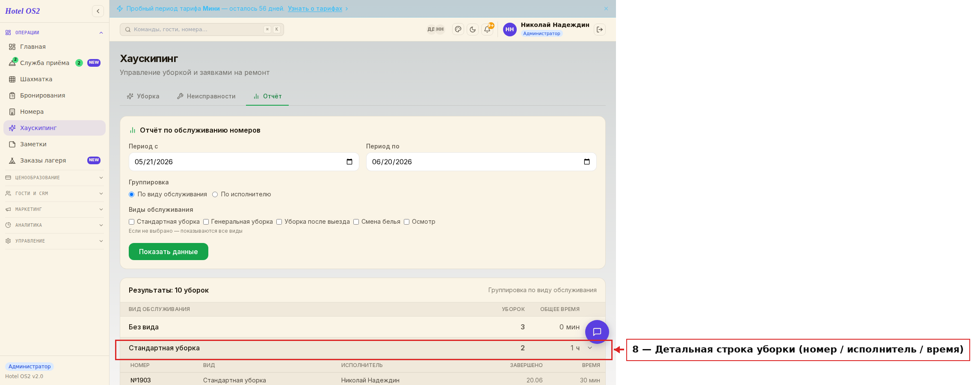
Task: Open Служба приёма in sidebar
Action: pos(55,63)
